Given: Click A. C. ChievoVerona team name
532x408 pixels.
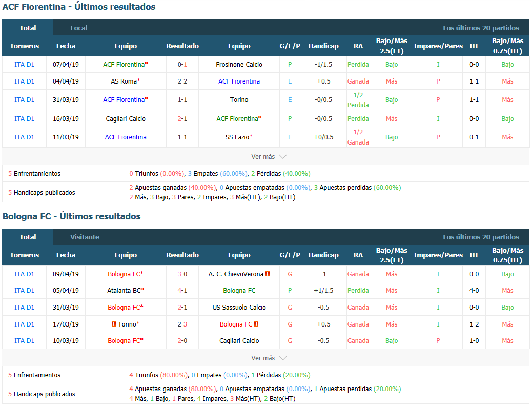Looking at the screenshot, I should pos(236,274).
